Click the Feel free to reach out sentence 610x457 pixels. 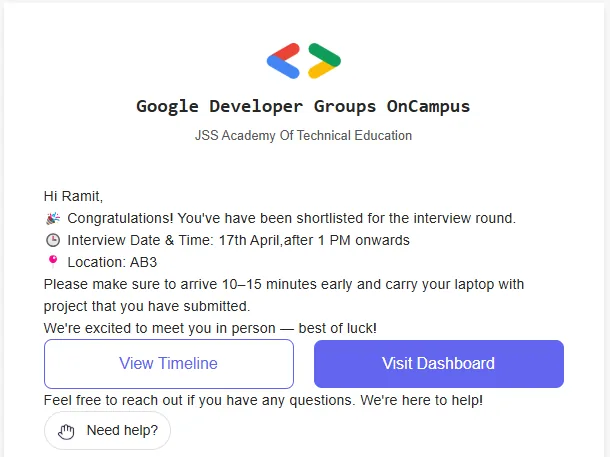pyautogui.click(x=263, y=400)
